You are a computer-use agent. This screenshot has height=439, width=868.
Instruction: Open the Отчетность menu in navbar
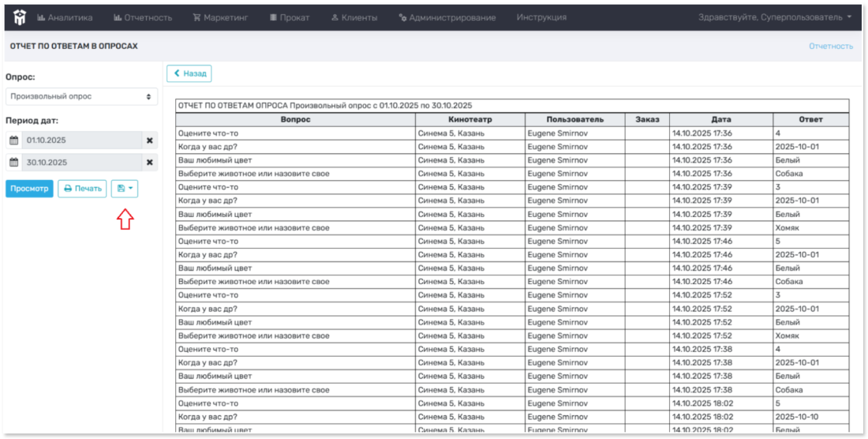pyautogui.click(x=143, y=17)
